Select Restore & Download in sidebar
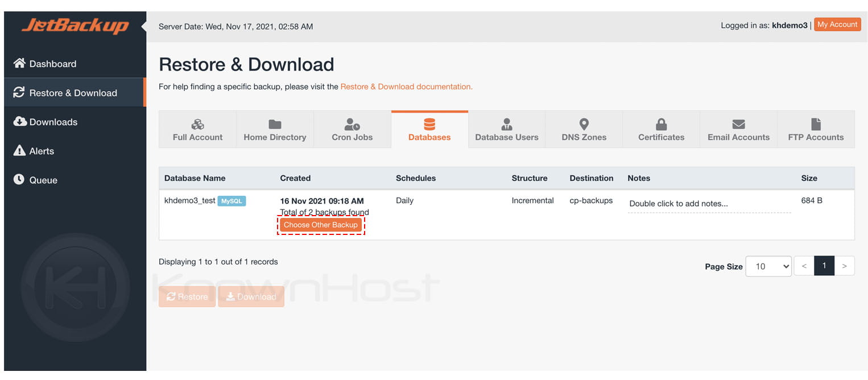 pos(73,93)
